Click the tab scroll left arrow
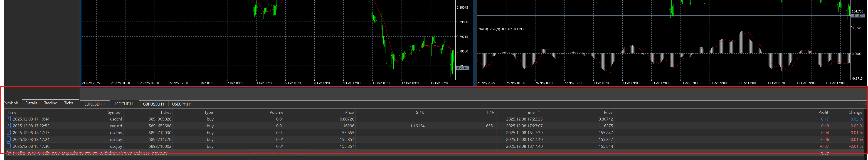Screen dimensions: 868x160 [x=859, y=104]
